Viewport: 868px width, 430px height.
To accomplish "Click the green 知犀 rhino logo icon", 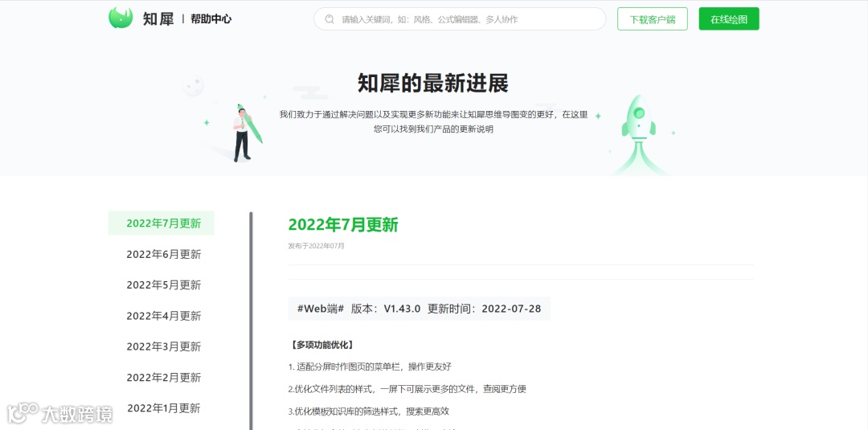I will (121, 18).
